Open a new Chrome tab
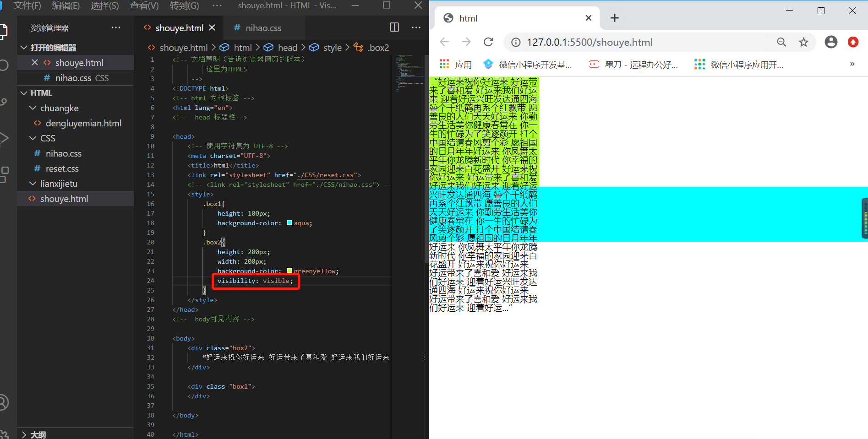The image size is (868, 439). click(x=615, y=18)
